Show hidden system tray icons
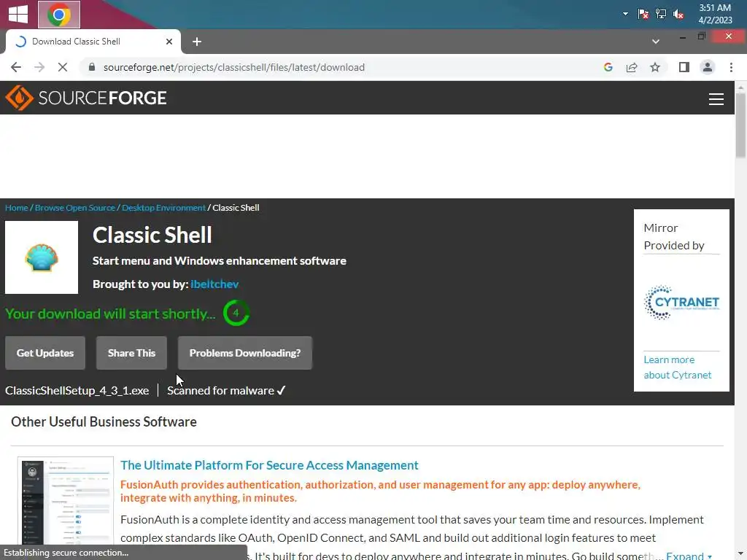 (625, 14)
